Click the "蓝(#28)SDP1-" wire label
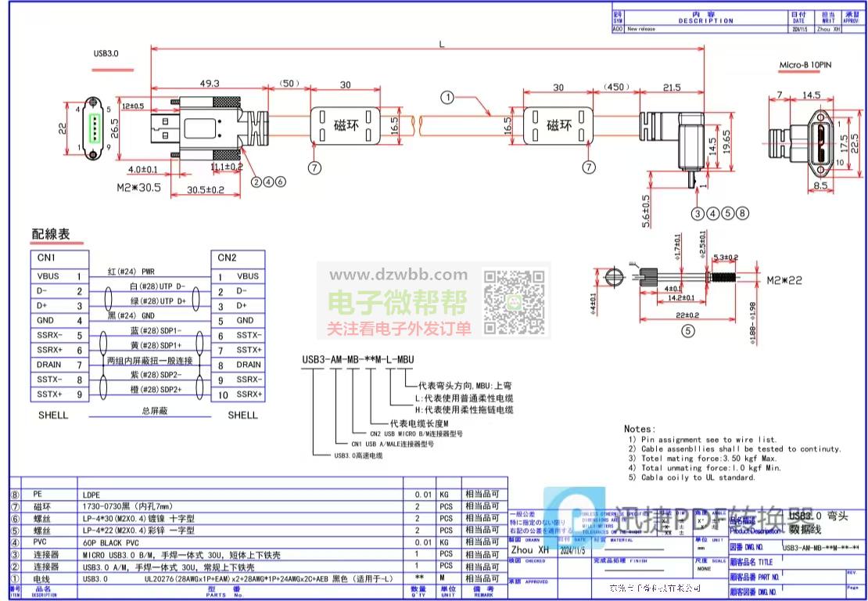Image resolution: width=868 pixels, height=601 pixels. (x=156, y=331)
